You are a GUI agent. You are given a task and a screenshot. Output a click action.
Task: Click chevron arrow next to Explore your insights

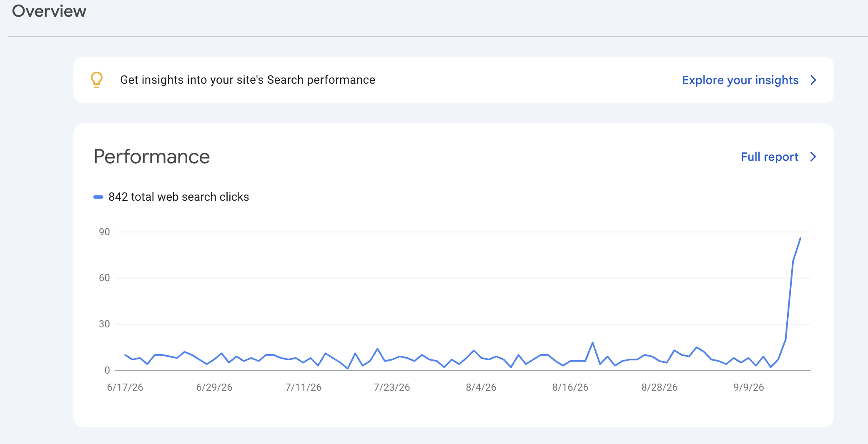[x=813, y=80]
